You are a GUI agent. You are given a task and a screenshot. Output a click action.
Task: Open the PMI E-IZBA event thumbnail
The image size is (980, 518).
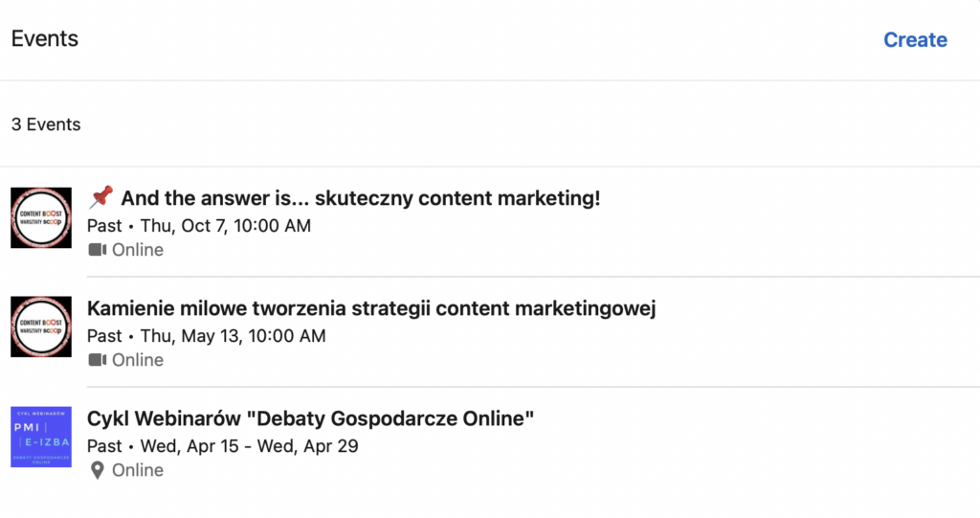point(41,437)
